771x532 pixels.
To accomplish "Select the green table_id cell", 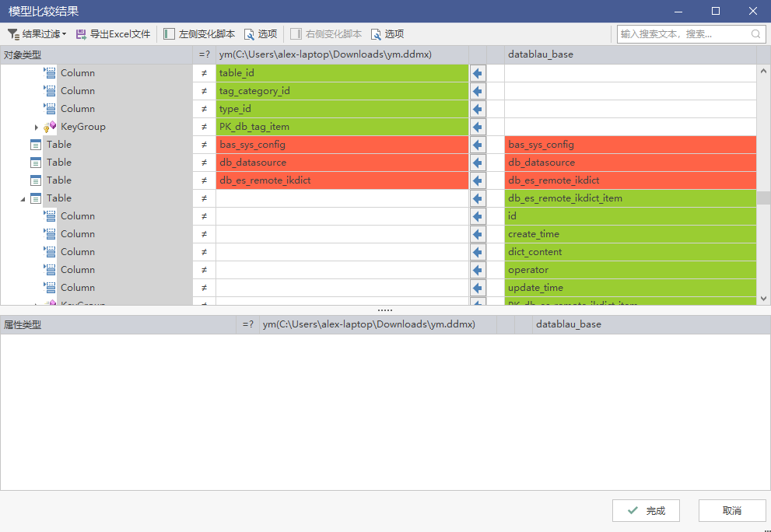I will point(342,73).
